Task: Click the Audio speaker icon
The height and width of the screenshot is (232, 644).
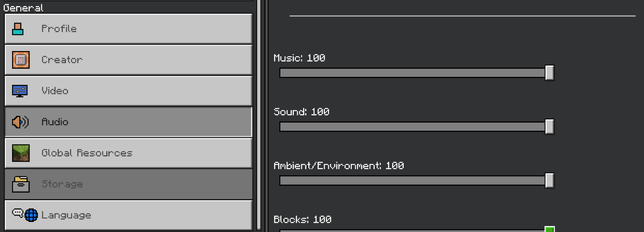Action: pos(20,122)
